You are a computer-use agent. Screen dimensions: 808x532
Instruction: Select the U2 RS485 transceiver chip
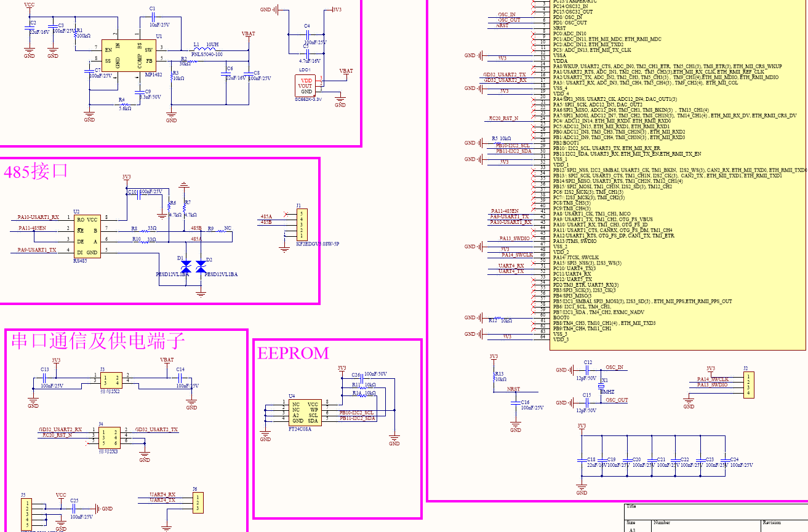point(87,236)
